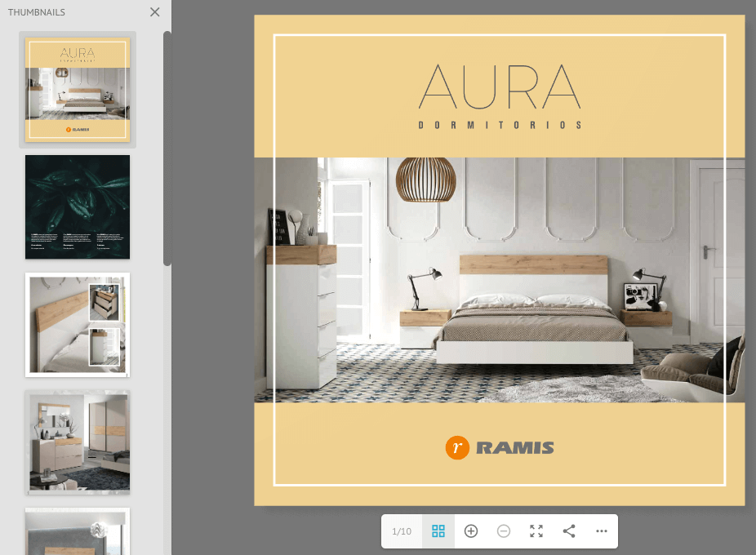Image resolution: width=756 pixels, height=555 pixels.
Task: Select the partially visible fifth page thumbnail
Action: [78, 531]
